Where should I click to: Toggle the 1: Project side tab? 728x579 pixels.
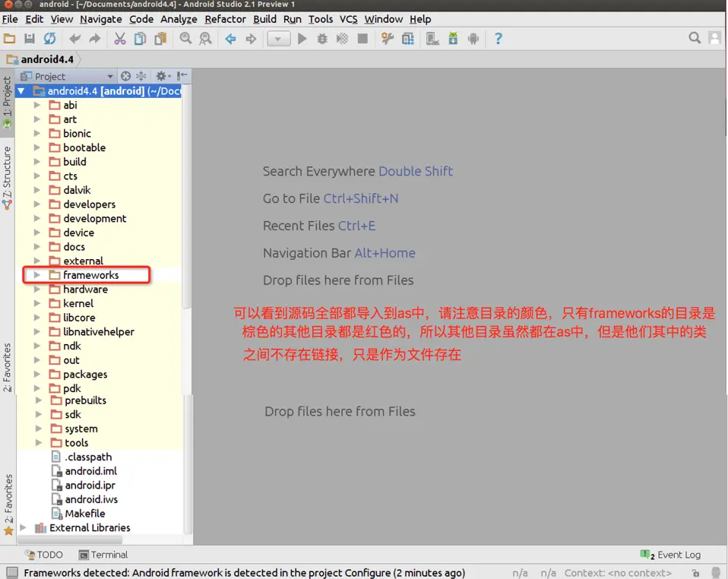[7, 103]
